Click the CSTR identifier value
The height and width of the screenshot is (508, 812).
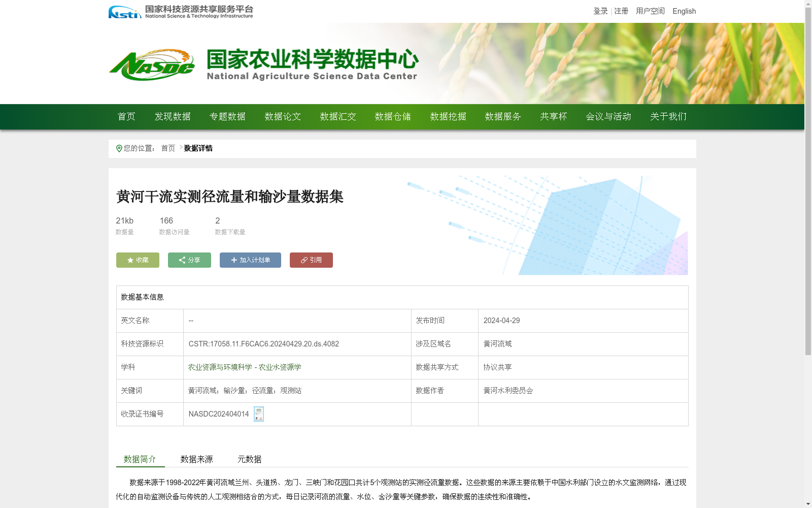(264, 344)
